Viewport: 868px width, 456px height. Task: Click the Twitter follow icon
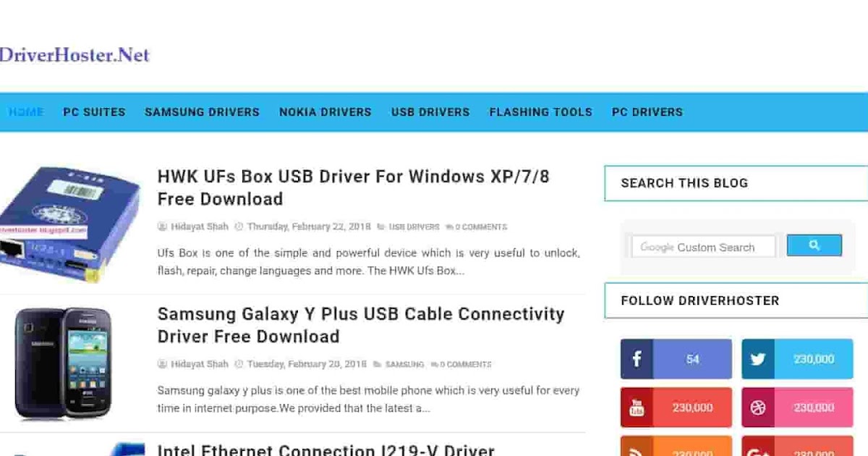click(x=757, y=359)
